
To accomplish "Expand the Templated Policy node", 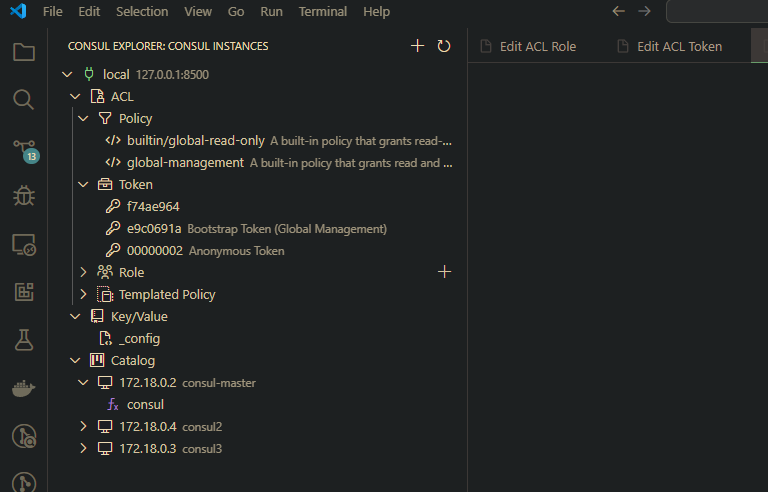I will pos(83,294).
